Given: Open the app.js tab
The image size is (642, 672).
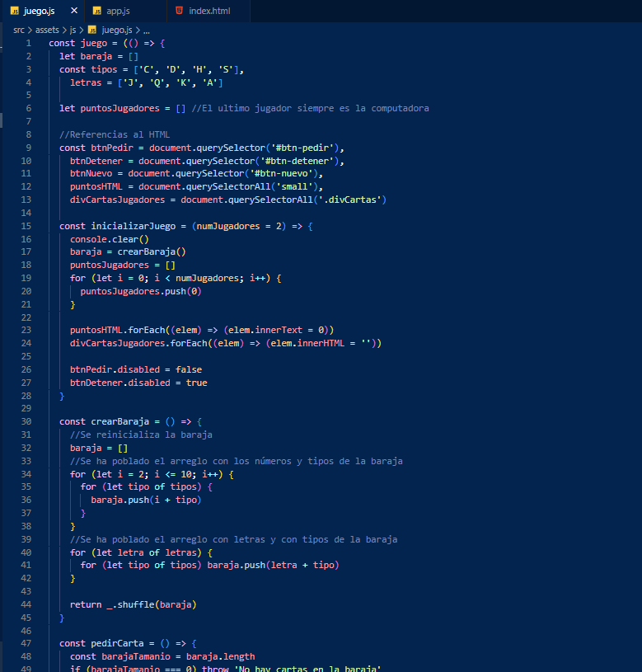Looking at the screenshot, I should point(118,12).
